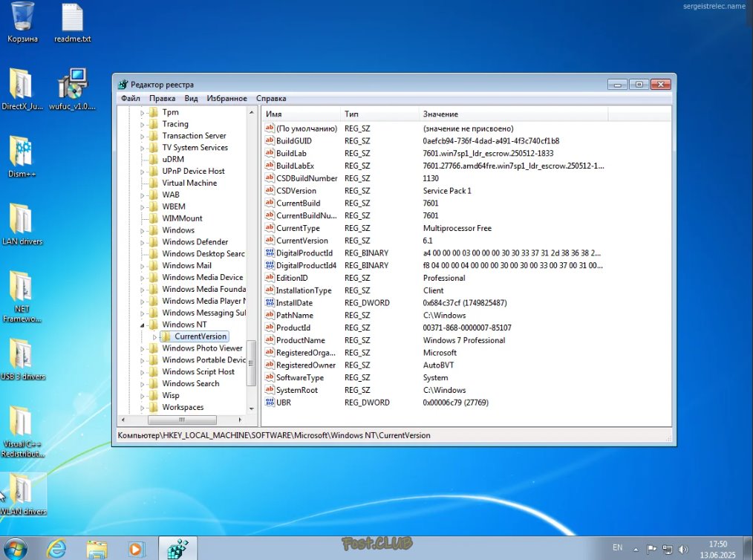This screenshot has height=560, width=753.
Task: Open the Правка menu
Action: (x=163, y=99)
